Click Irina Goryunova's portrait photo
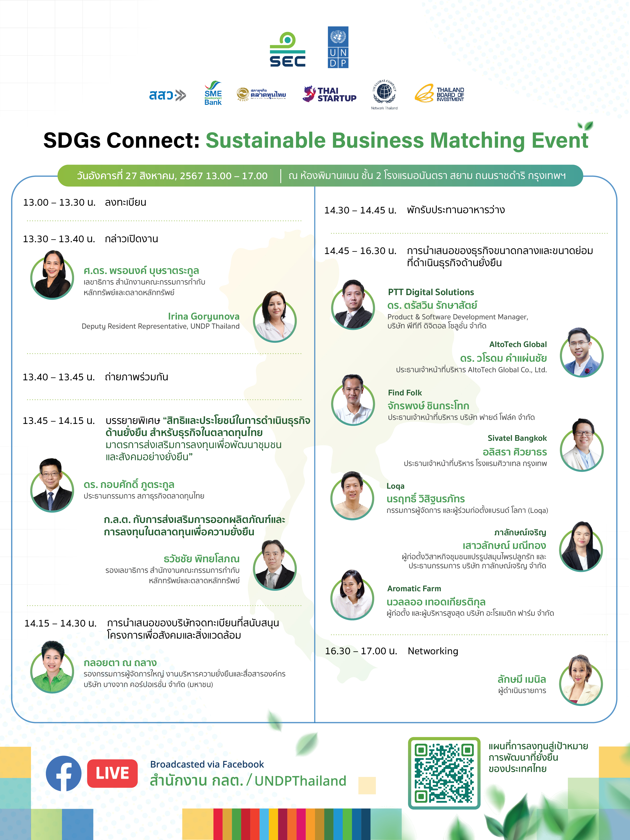The image size is (630, 840). [275, 317]
